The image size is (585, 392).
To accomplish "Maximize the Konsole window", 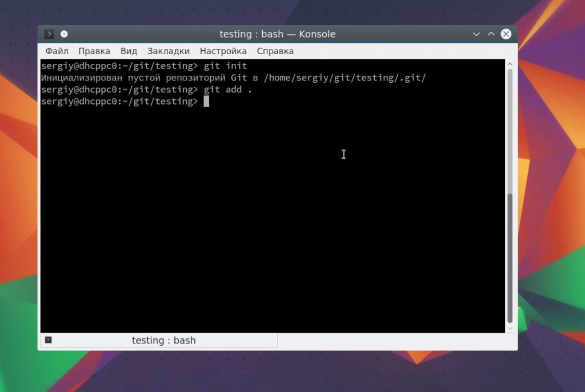I will pos(491,34).
